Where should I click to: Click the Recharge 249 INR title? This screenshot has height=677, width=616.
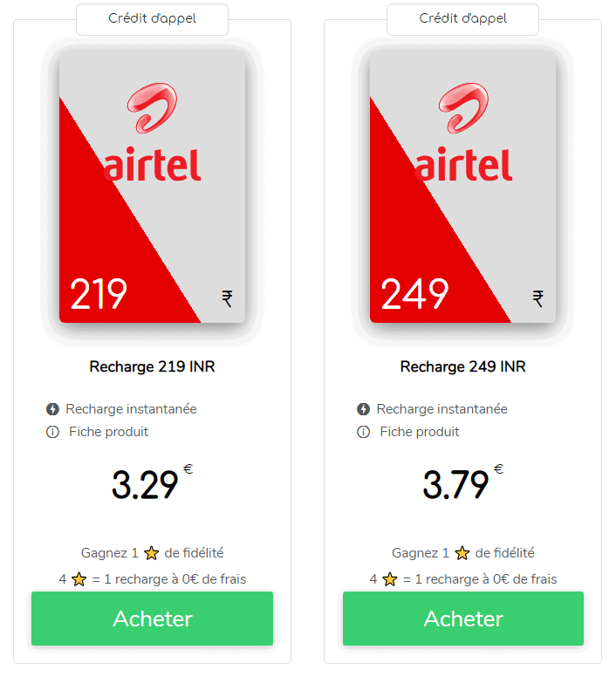click(x=462, y=366)
